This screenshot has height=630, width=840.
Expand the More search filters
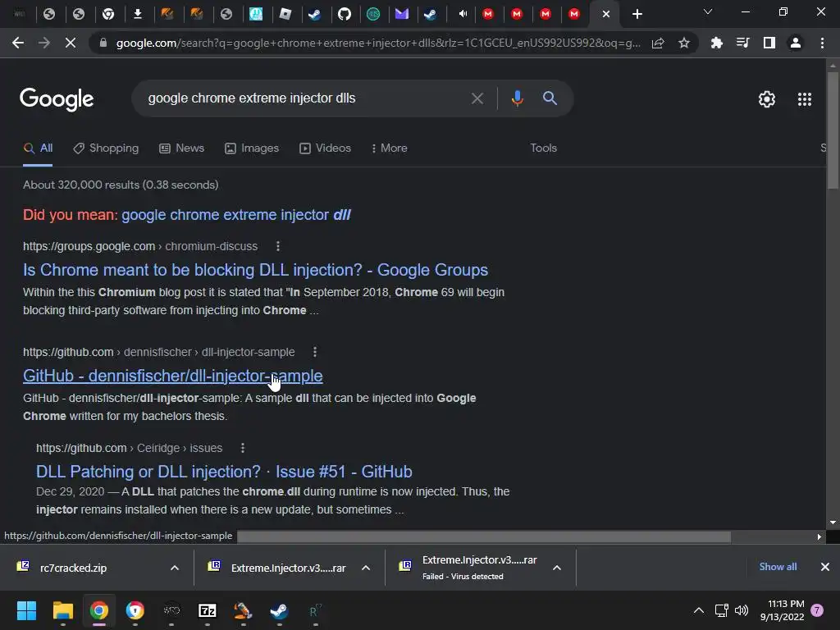pyautogui.click(x=389, y=148)
